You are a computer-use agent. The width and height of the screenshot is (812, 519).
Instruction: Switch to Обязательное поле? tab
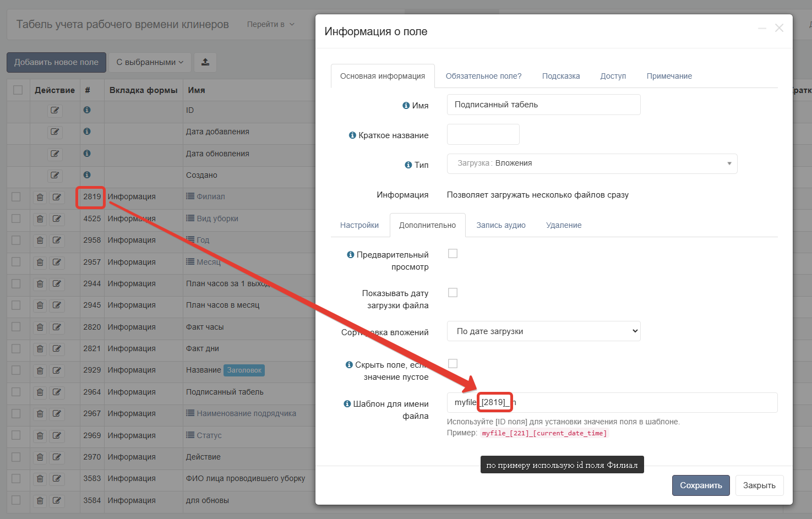[483, 76]
